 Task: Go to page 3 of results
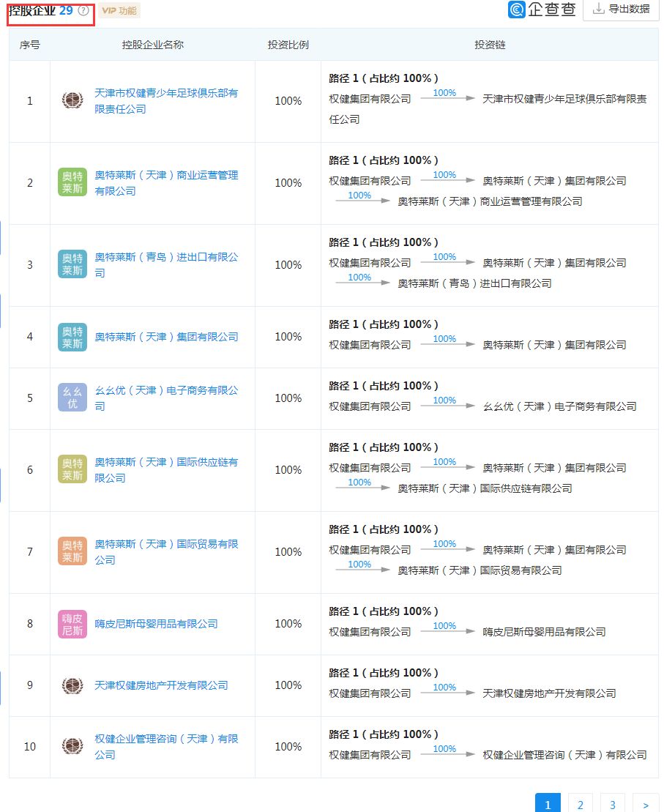tap(612, 804)
